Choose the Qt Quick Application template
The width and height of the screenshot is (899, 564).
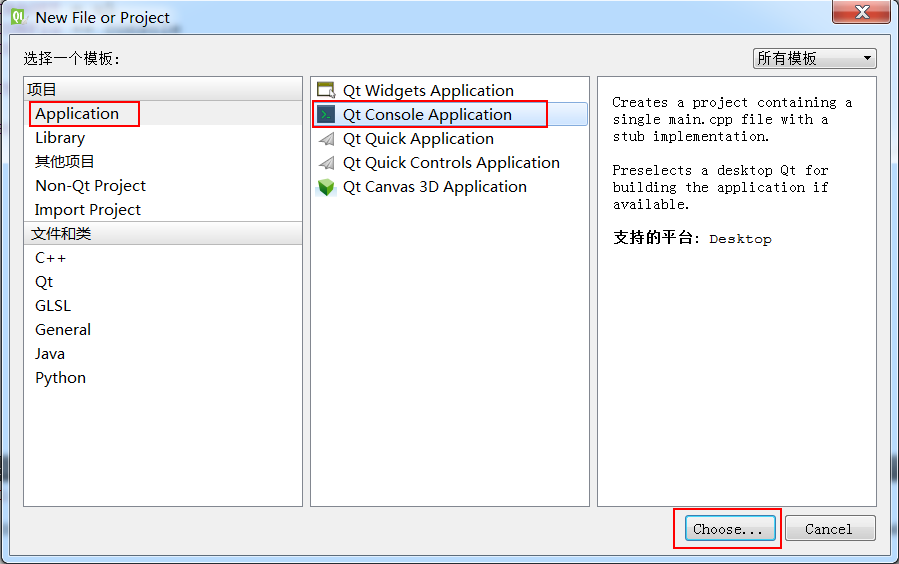[450, 139]
